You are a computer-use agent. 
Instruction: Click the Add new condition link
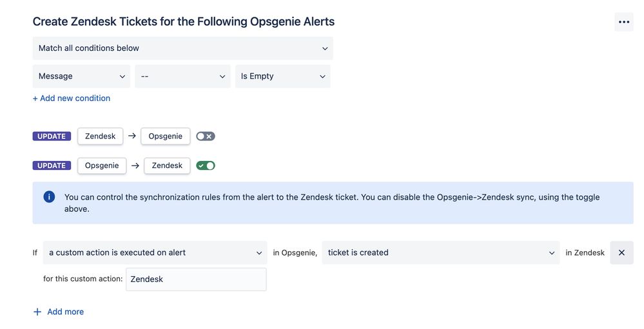point(72,99)
